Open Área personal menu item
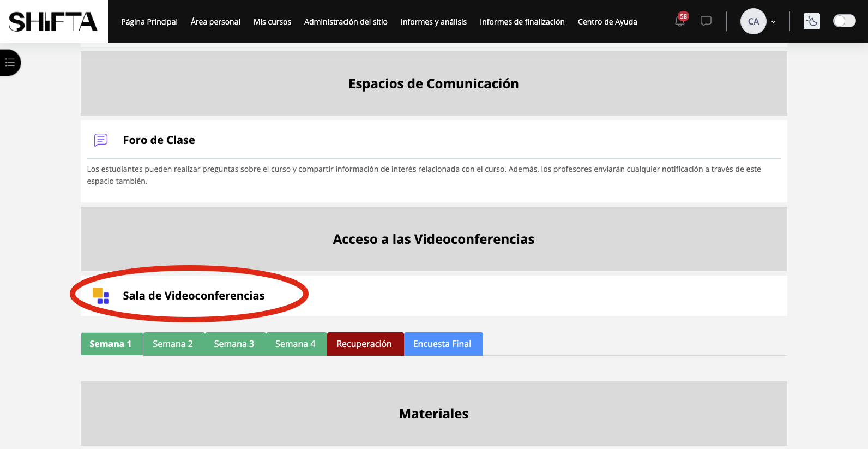Image resolution: width=868 pixels, height=449 pixels. [215, 22]
